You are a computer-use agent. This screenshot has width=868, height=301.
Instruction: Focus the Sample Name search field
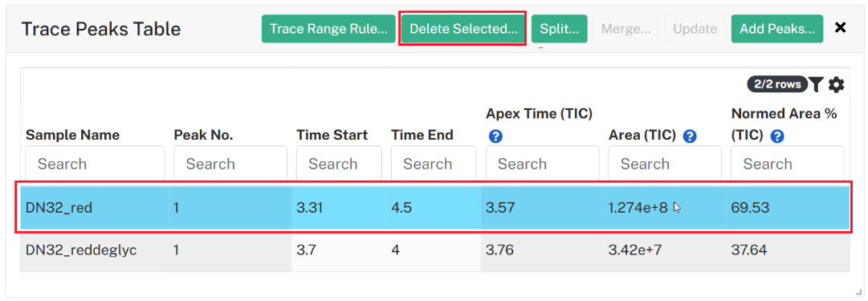[x=95, y=163]
